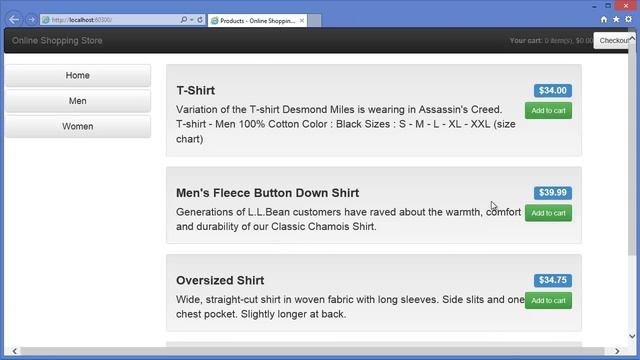
Task: Click the $39.99 price label
Action: point(553,193)
